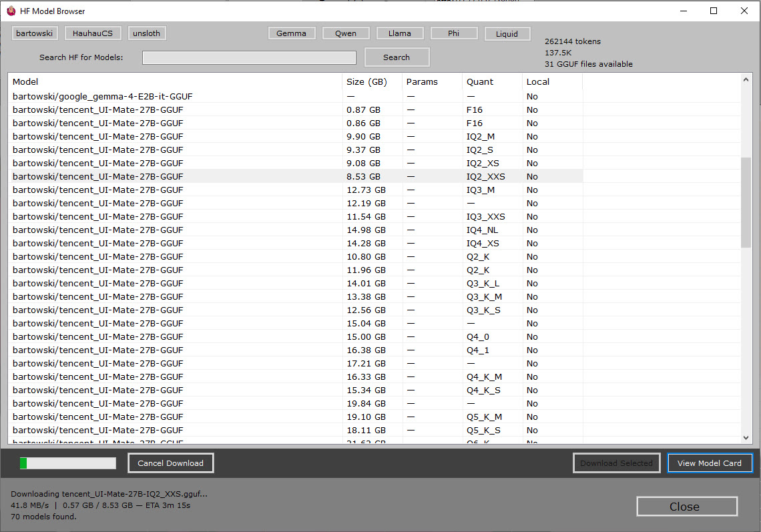The image size is (761, 532).
Task: Select the IQ4_XS quant row
Action: pos(296,243)
